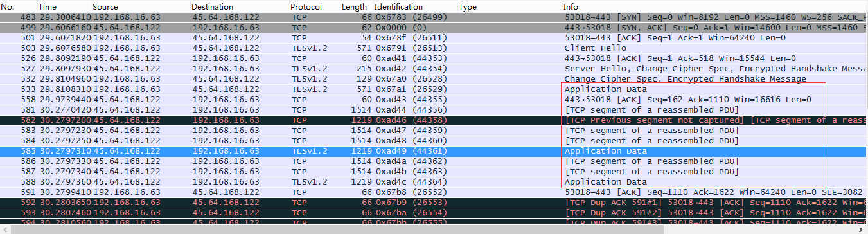Viewport: 868px width, 234px height.
Task: Click Identification 0xad49 (44361) cell
Action: (x=411, y=151)
